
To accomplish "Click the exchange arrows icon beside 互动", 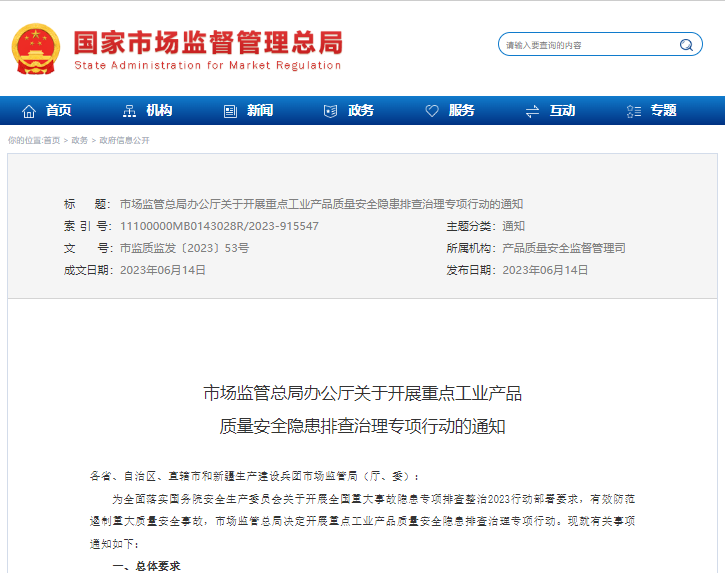I will tap(532, 111).
